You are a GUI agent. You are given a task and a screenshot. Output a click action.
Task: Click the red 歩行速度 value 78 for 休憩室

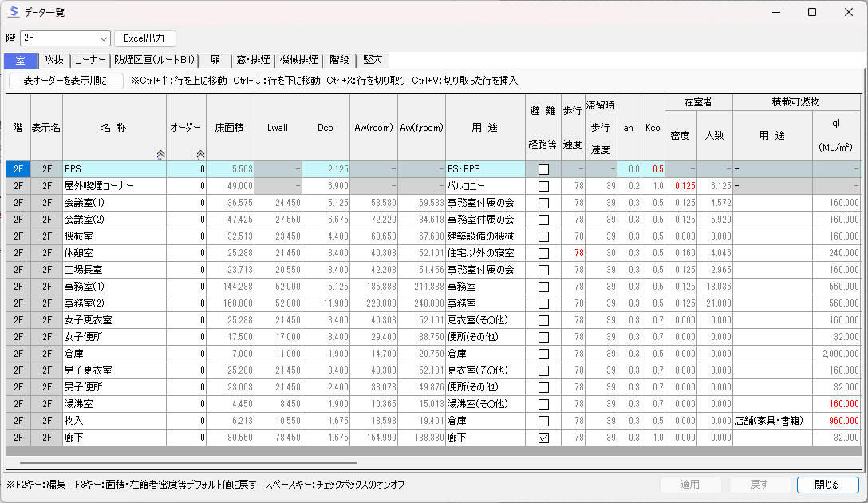pos(574,253)
